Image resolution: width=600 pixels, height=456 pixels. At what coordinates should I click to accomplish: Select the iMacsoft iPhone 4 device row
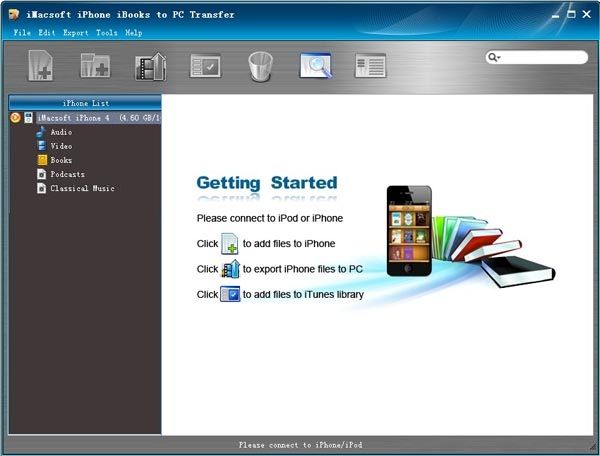98,117
